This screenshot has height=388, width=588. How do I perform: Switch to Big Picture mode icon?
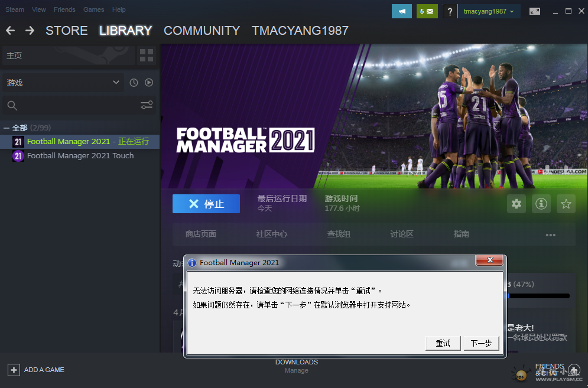[535, 11]
